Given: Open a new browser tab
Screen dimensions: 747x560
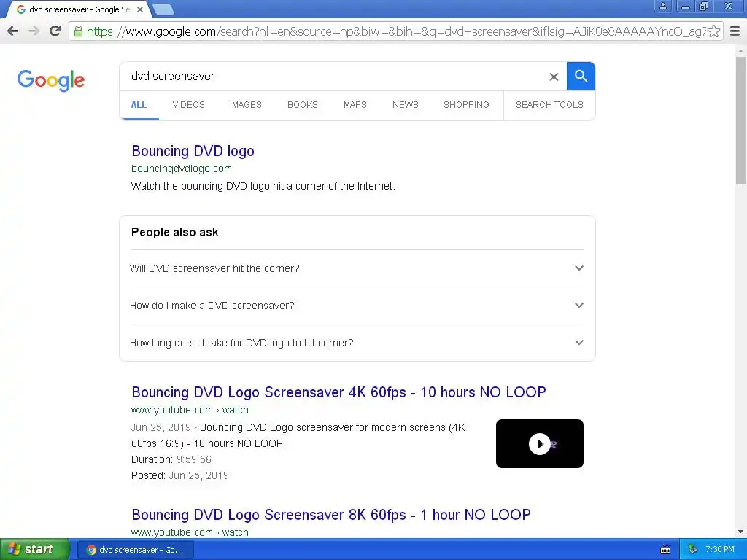Looking at the screenshot, I should (163, 9).
